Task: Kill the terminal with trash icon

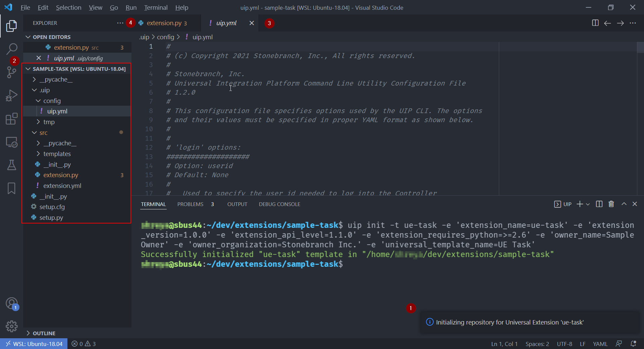Action: coord(611,204)
